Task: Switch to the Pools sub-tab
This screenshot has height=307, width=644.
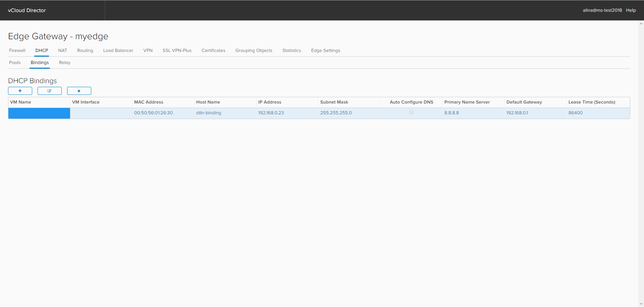Action: tap(15, 62)
